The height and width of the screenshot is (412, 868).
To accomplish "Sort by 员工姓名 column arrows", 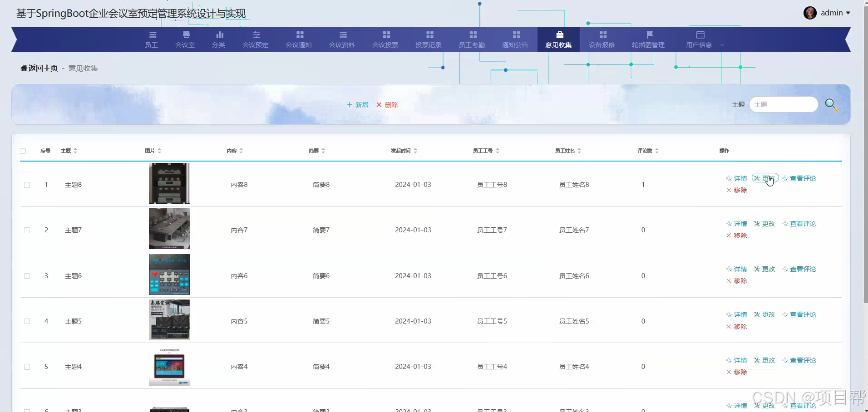I will coord(579,151).
